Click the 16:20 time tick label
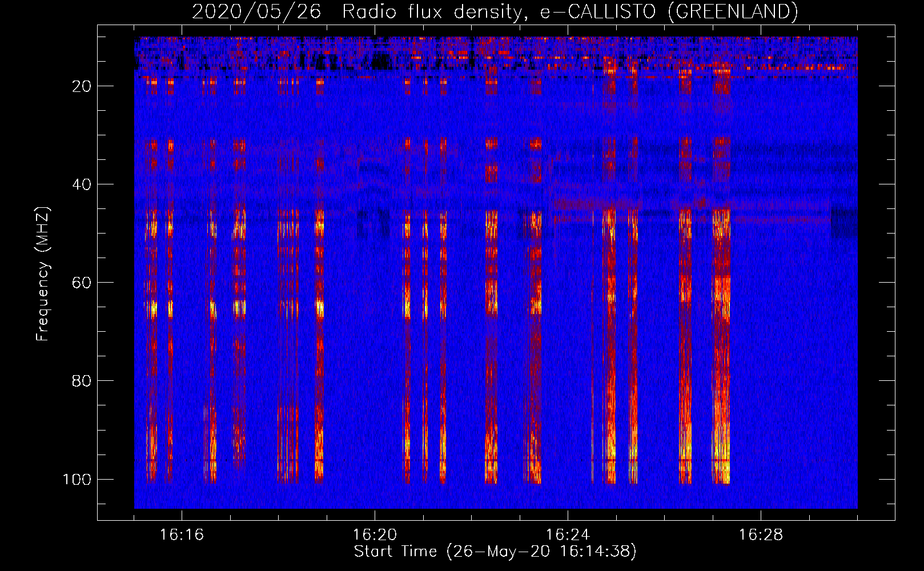The height and width of the screenshot is (571, 924). pyautogui.click(x=375, y=534)
